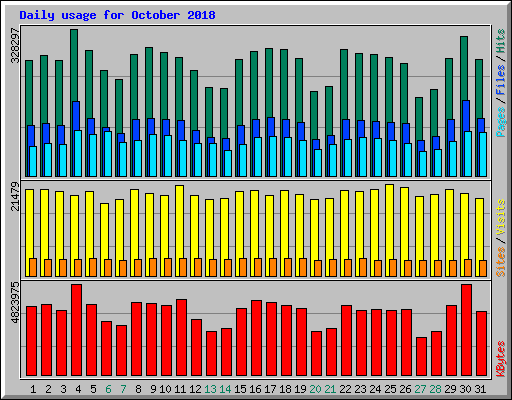Click day label 9 on the x-axis
The width and height of the screenshot is (512, 400).
[153, 389]
